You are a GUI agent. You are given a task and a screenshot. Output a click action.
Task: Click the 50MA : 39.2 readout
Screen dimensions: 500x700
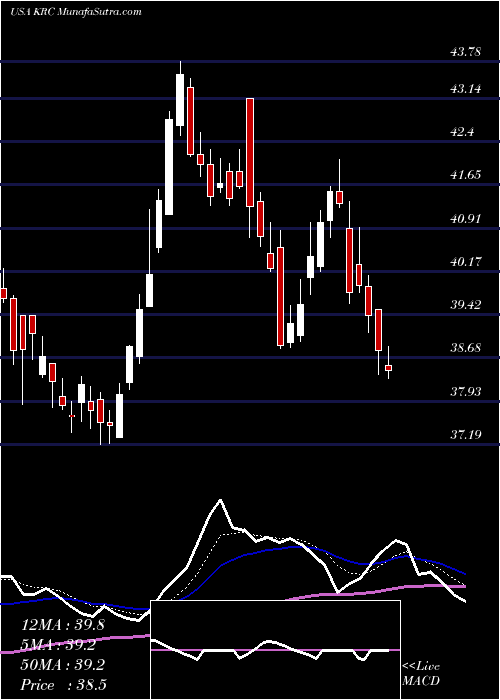[x=63, y=665]
